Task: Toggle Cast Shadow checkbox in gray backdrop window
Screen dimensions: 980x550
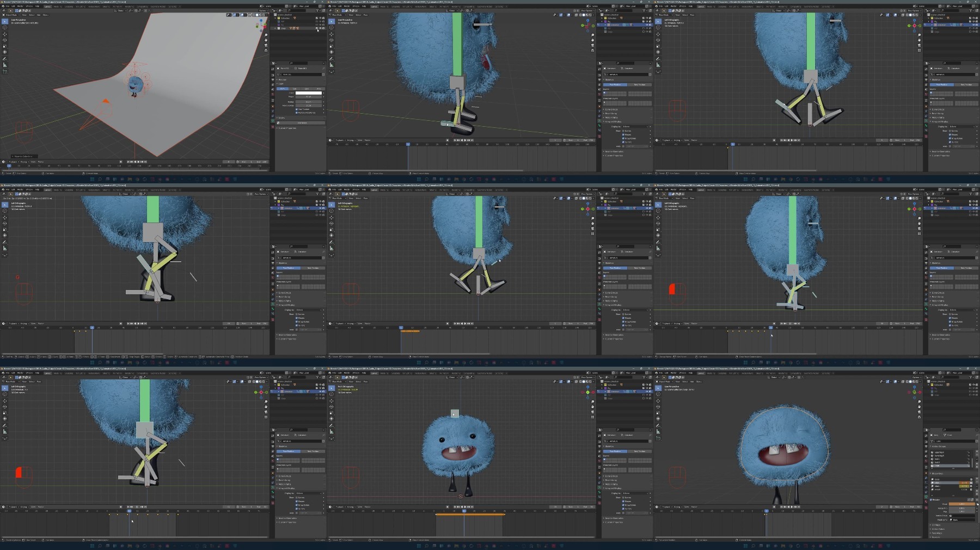Action: tap(297, 109)
